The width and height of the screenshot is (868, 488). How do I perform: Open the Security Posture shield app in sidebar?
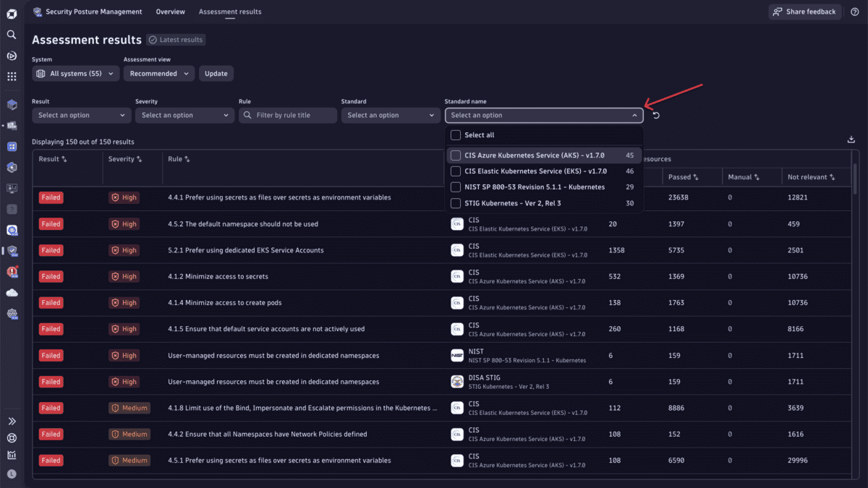pos(12,251)
